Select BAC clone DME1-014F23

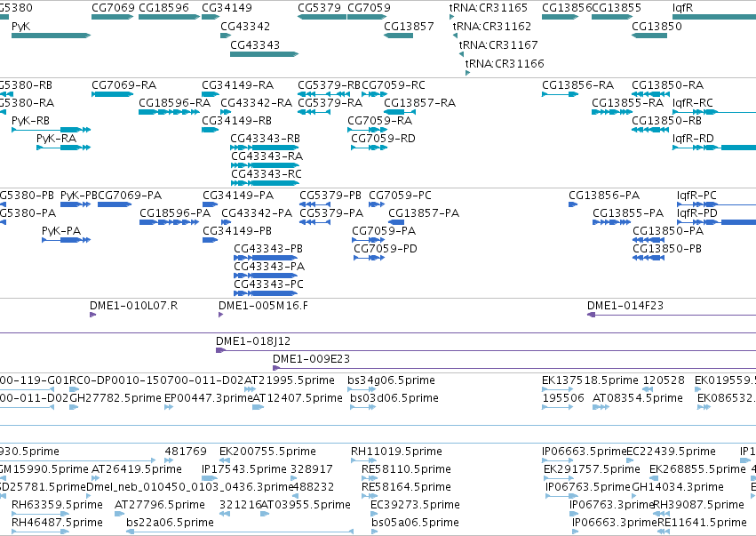click(671, 315)
